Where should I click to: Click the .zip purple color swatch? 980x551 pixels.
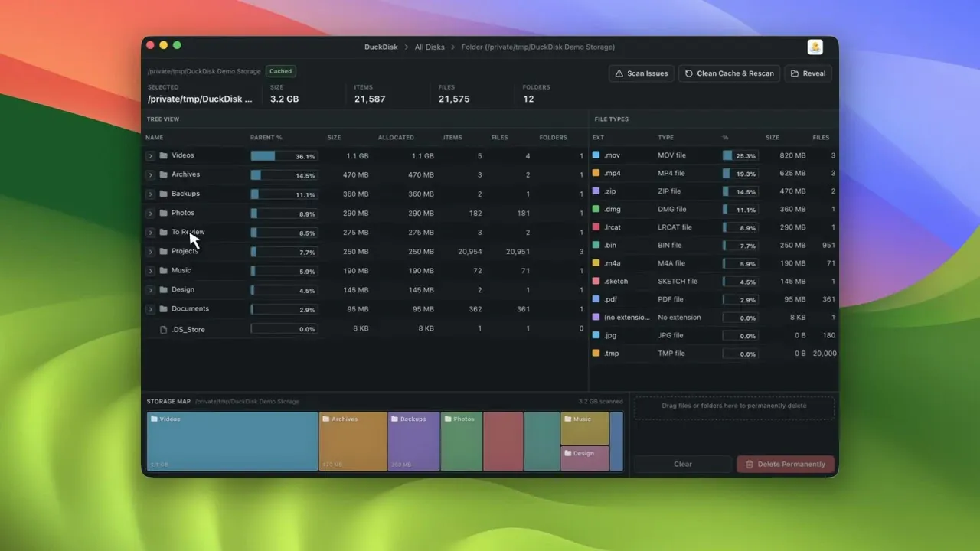click(596, 191)
